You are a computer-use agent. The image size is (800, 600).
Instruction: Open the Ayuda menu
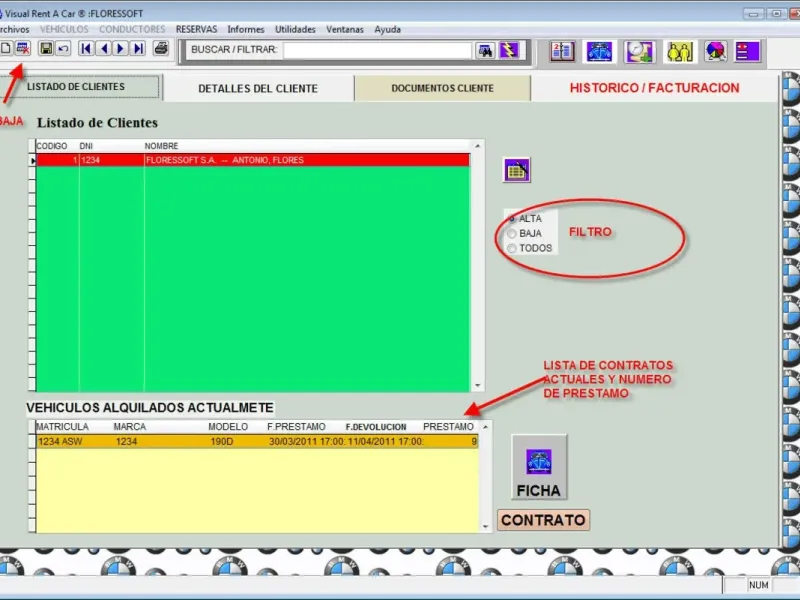(x=388, y=30)
